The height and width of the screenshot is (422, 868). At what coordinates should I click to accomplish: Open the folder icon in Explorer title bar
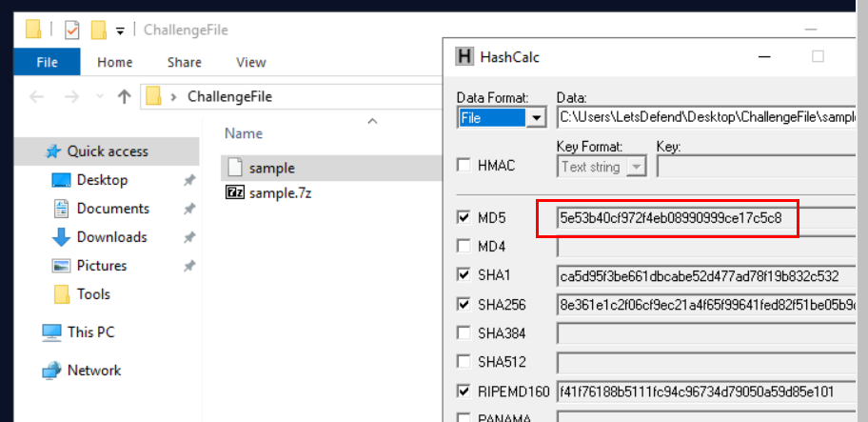[33, 30]
